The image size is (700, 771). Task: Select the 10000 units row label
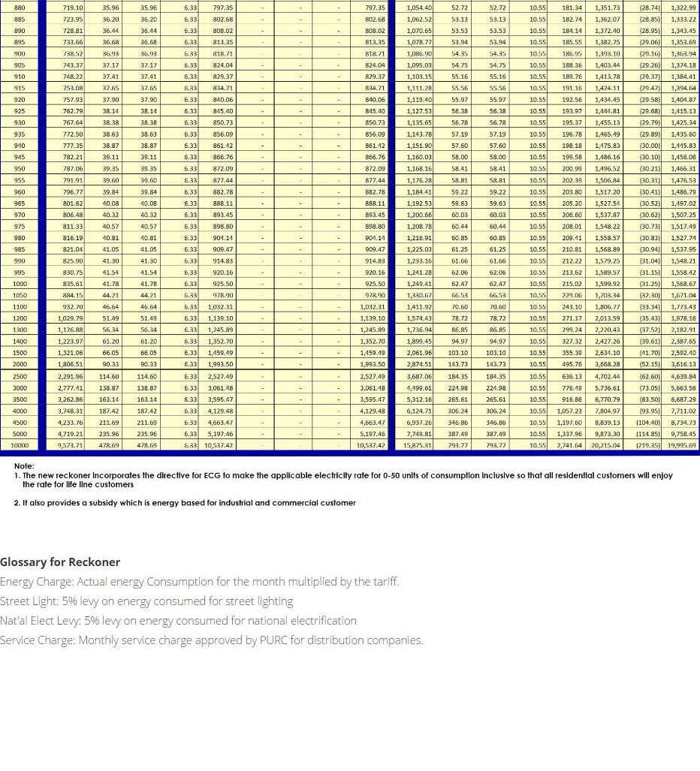20,445
